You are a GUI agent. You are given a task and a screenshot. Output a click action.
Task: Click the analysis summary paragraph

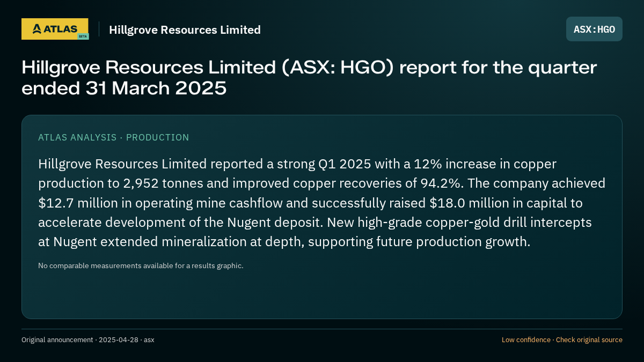pos(322,203)
